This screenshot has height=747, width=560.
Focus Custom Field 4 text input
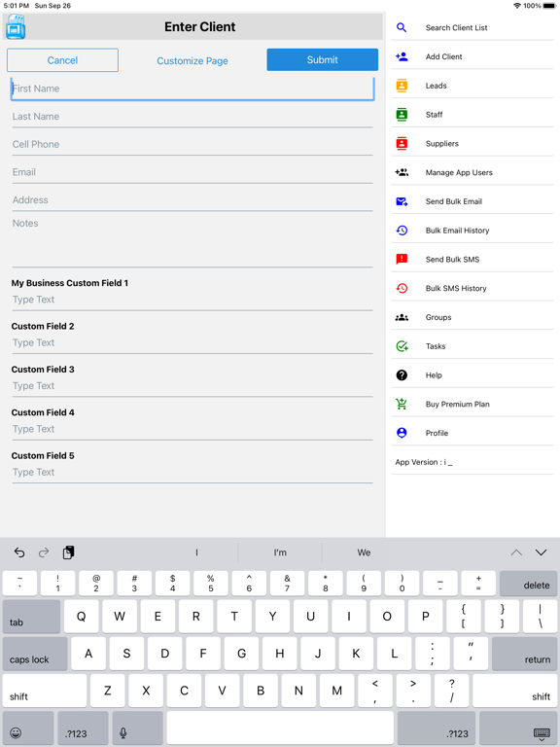(x=192, y=429)
